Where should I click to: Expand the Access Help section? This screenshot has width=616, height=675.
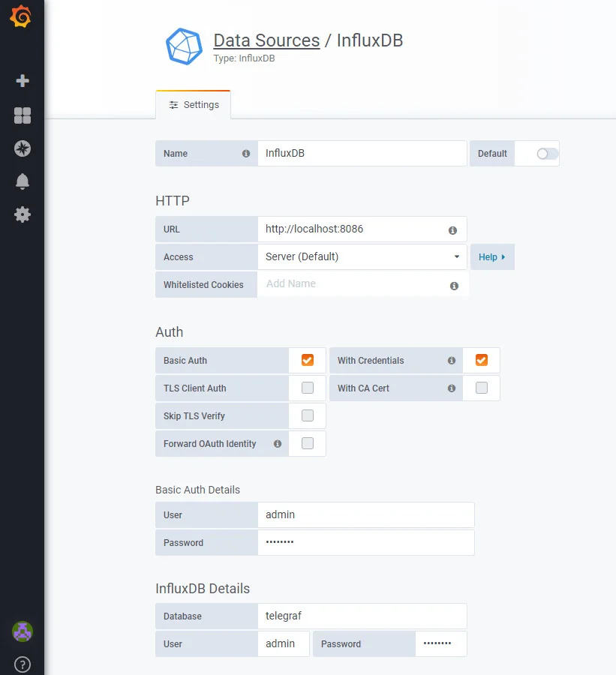pos(492,257)
